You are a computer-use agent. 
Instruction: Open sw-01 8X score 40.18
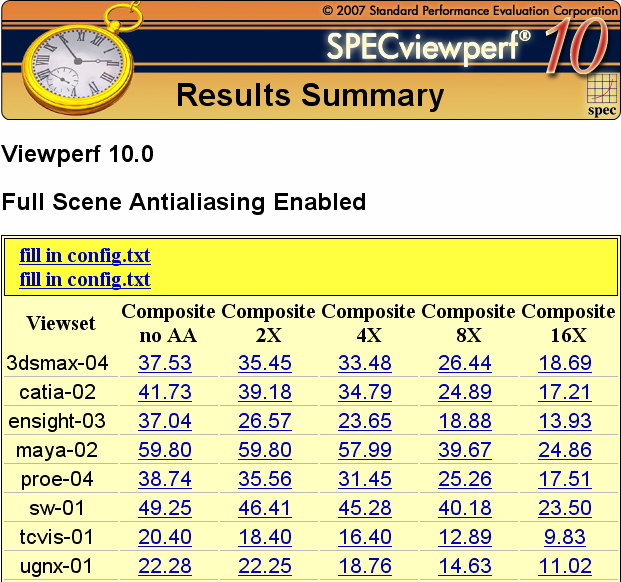coord(465,508)
